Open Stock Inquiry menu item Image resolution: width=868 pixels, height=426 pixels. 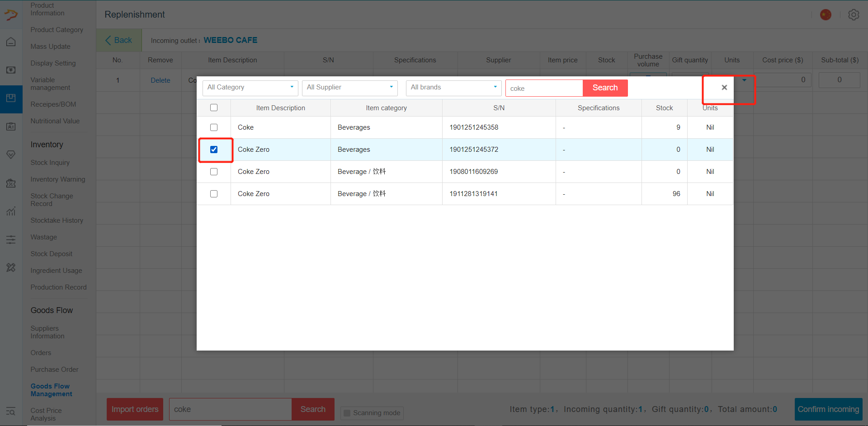[50, 163]
